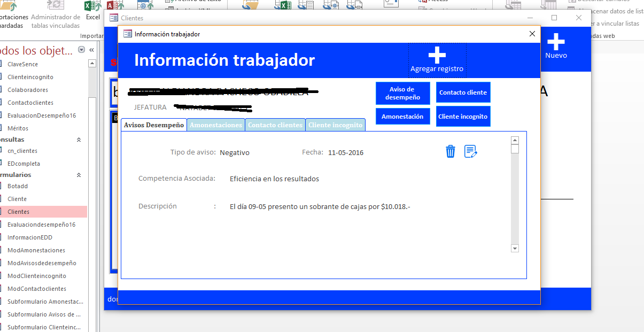Select Cliente form in navigation pane
This screenshot has height=332, width=644.
click(17, 199)
